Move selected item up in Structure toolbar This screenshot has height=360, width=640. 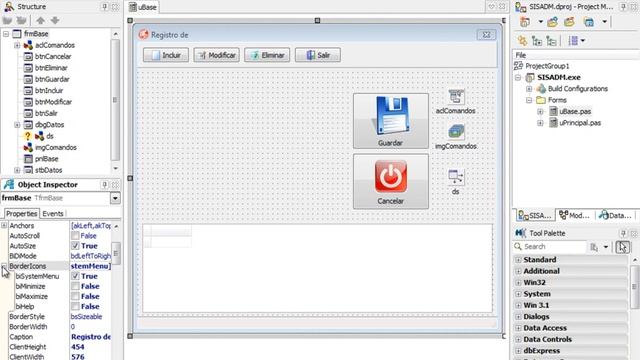click(x=40, y=20)
